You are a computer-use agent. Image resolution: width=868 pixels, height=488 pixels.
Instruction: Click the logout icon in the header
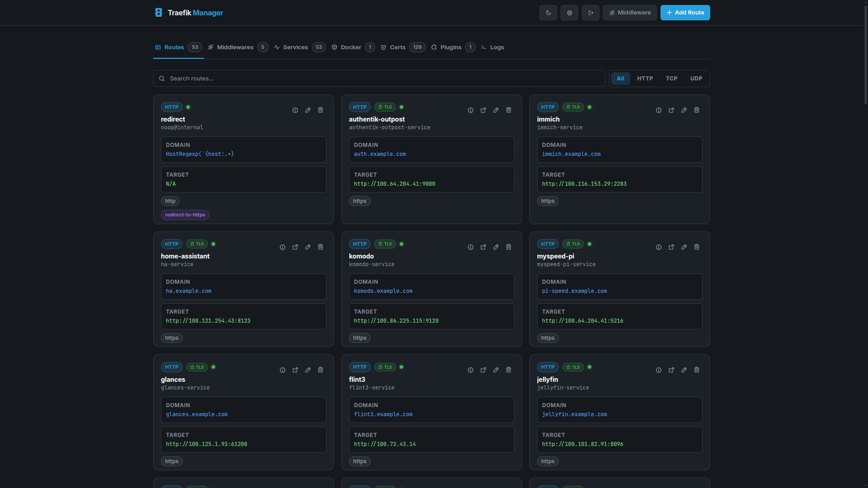click(590, 13)
